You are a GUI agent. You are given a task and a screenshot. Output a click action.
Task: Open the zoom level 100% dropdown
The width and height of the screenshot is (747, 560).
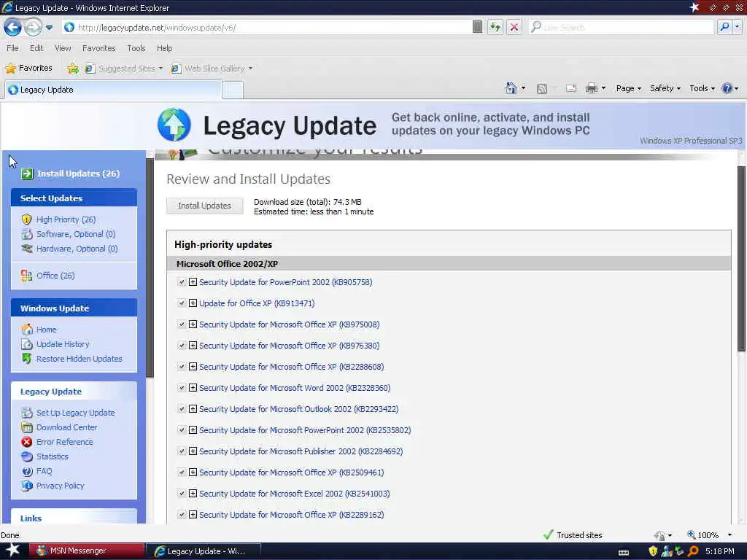[x=729, y=535]
